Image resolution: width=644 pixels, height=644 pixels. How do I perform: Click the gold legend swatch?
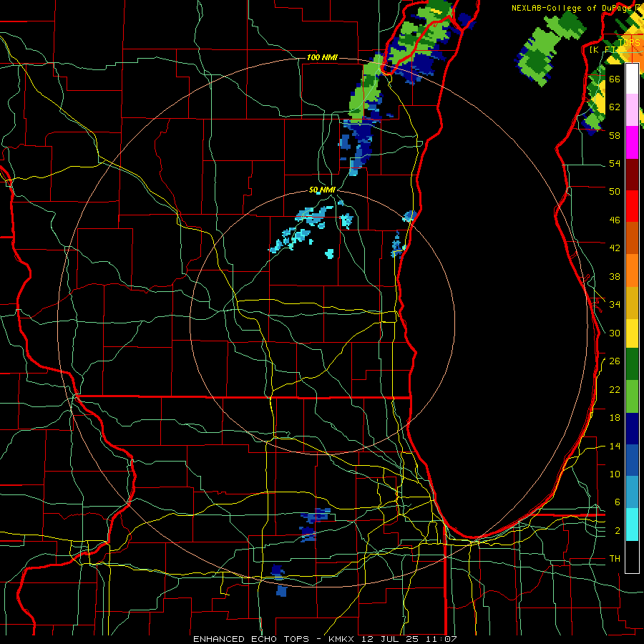click(632, 303)
